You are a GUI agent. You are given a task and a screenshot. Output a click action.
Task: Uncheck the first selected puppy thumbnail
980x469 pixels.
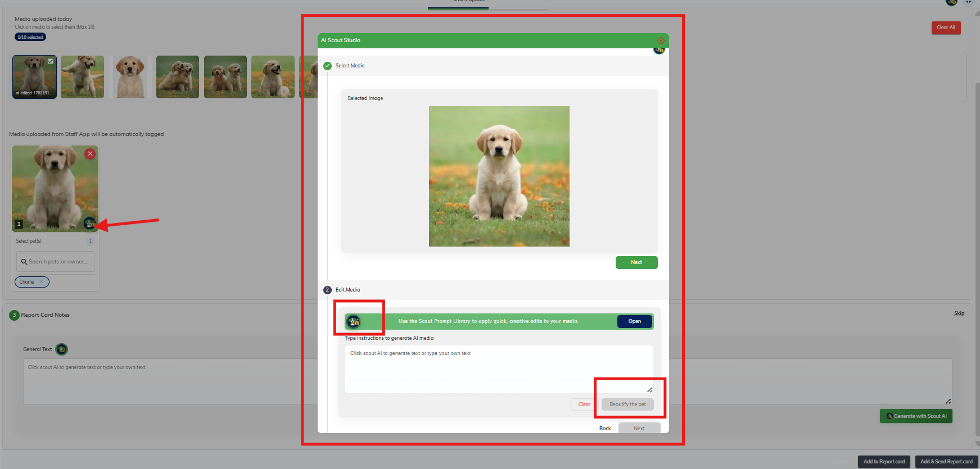[51, 61]
